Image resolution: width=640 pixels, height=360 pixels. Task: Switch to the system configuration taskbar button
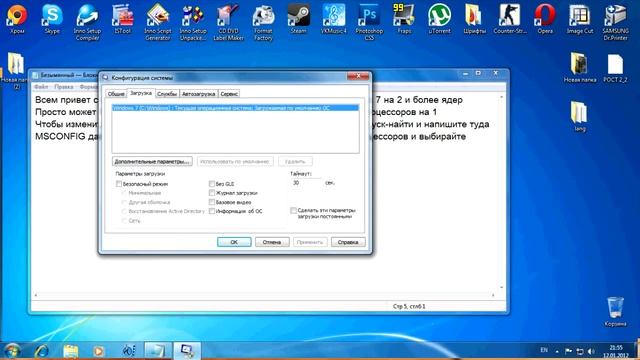pos(187,351)
